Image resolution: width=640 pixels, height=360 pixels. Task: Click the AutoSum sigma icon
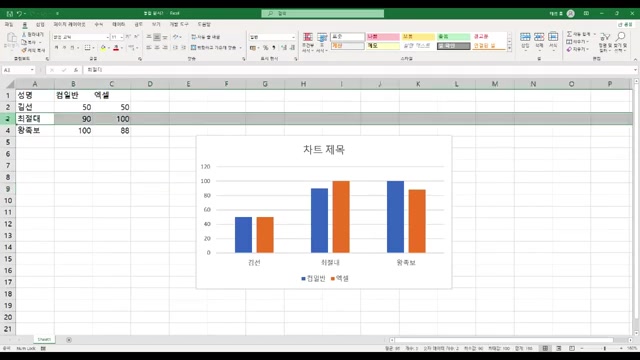(x=569, y=34)
